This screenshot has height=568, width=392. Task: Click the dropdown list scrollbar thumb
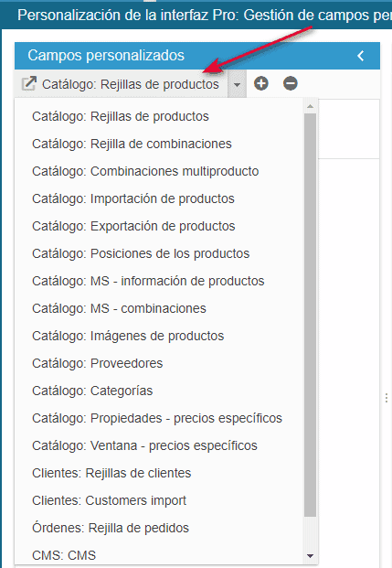point(310,315)
